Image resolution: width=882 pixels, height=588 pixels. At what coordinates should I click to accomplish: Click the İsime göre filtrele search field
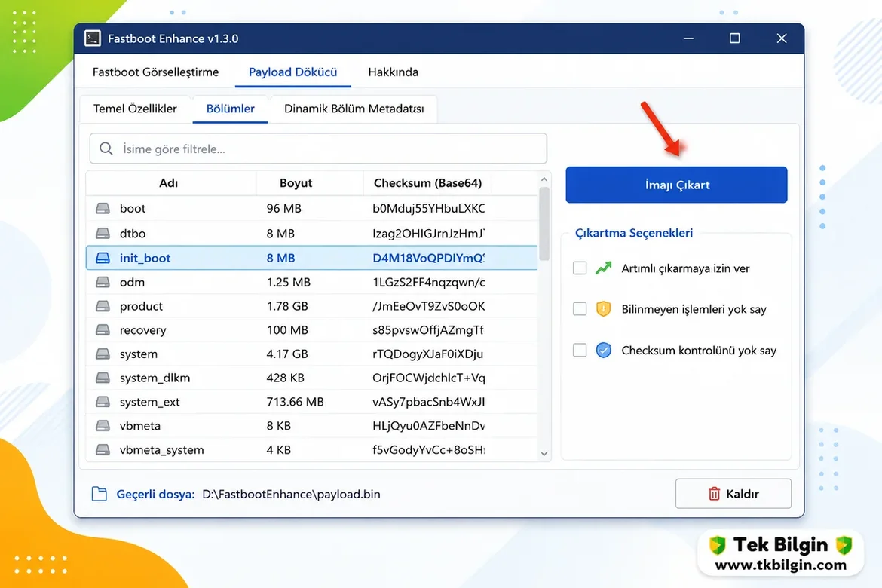318,149
